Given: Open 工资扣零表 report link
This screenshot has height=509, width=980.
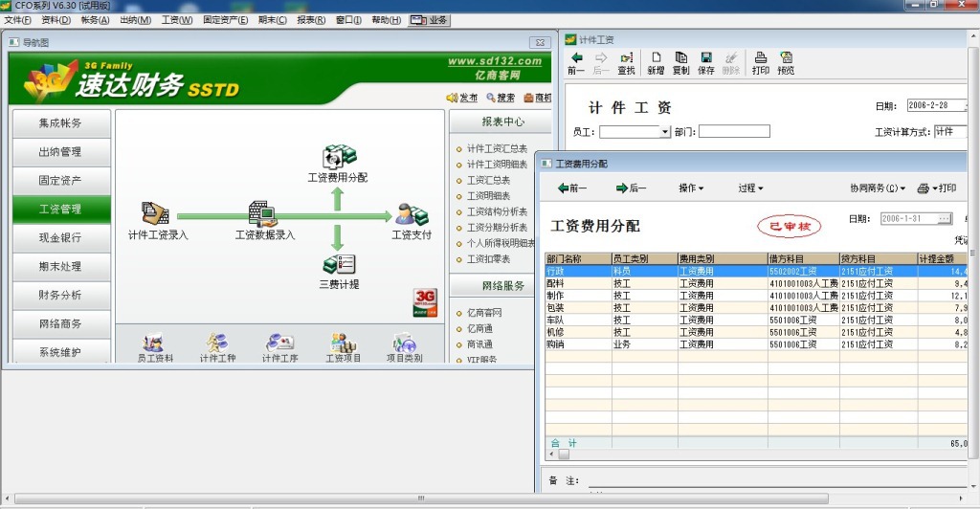Looking at the screenshot, I should tap(488, 258).
